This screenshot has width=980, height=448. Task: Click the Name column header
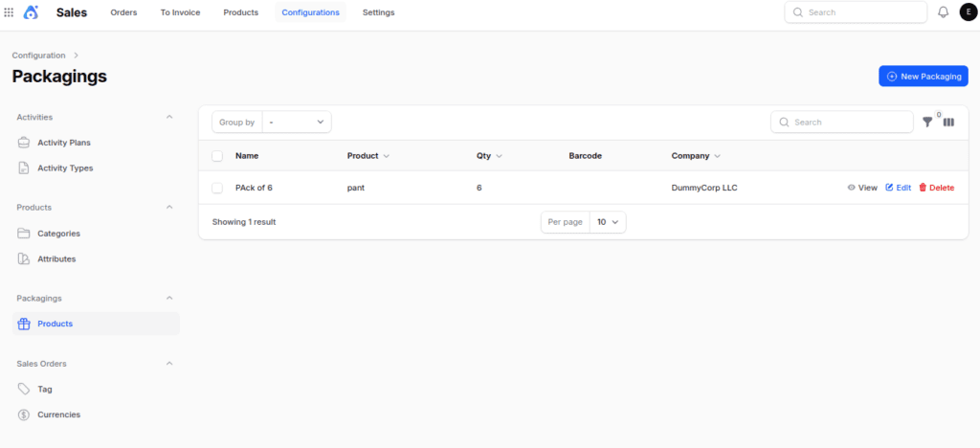(247, 156)
